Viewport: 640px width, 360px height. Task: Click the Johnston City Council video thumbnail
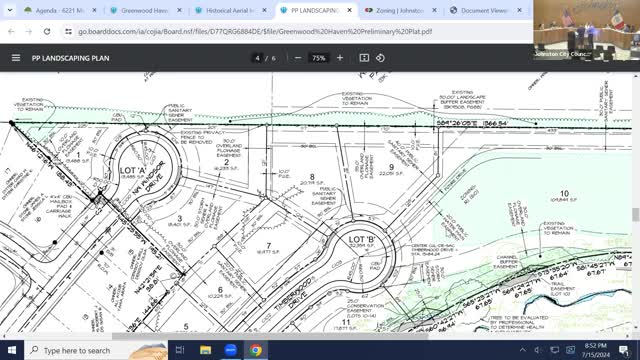coord(587,30)
